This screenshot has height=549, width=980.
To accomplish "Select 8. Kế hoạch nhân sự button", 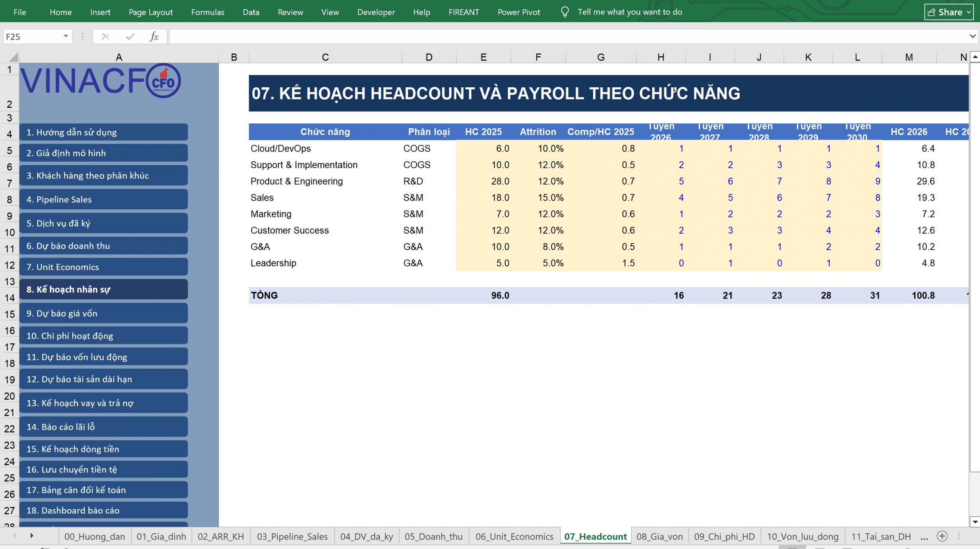I will (x=103, y=289).
